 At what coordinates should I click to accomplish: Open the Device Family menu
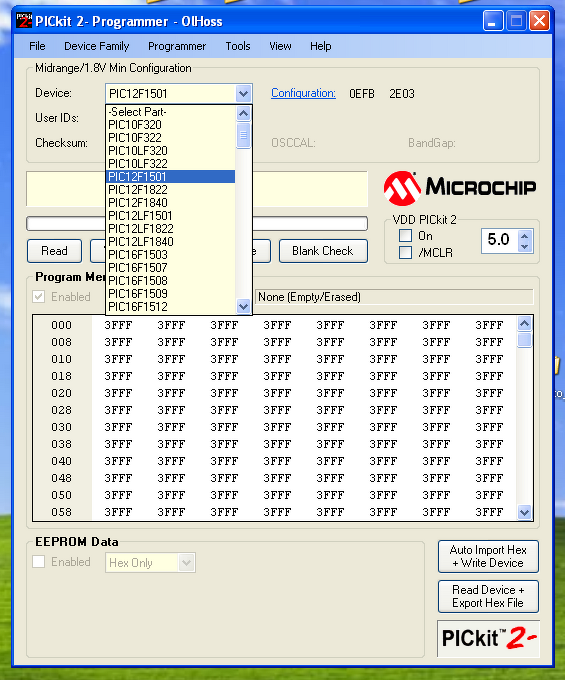pos(97,46)
